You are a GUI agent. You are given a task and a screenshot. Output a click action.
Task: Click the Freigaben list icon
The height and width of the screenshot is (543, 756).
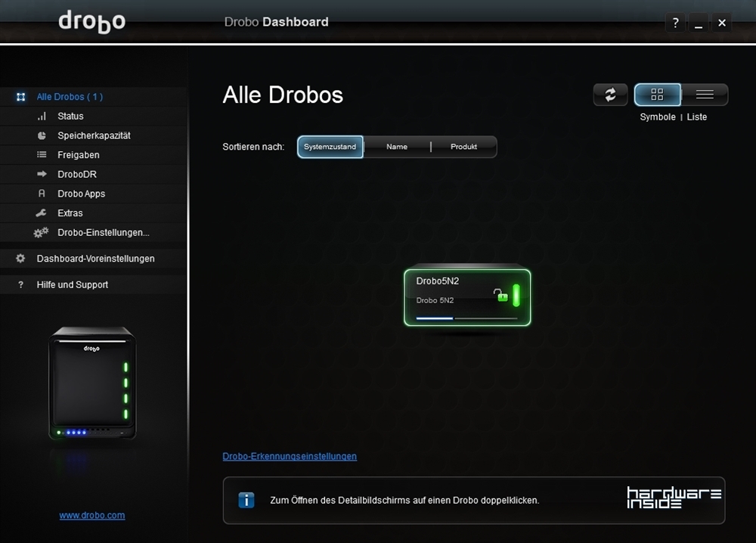pyautogui.click(x=42, y=155)
